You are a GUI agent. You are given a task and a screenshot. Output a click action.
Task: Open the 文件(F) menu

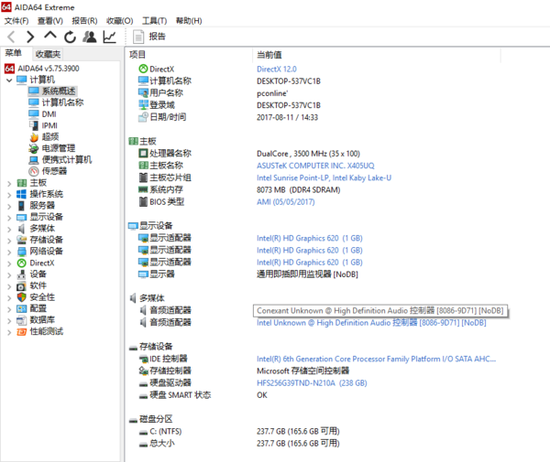click(x=16, y=21)
